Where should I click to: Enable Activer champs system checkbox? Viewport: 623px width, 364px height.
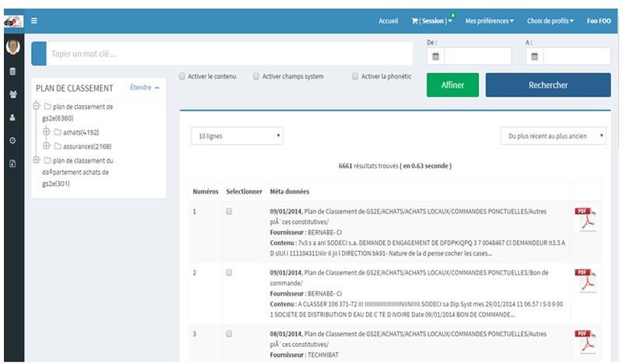pos(256,76)
